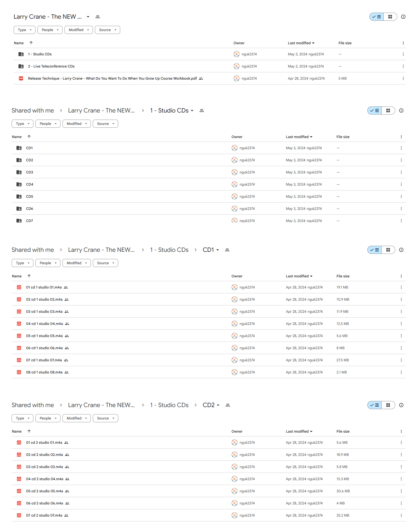Reverse name sort arrow in the Studio CDs list header
This screenshot has height=532, width=419.
coord(29,137)
